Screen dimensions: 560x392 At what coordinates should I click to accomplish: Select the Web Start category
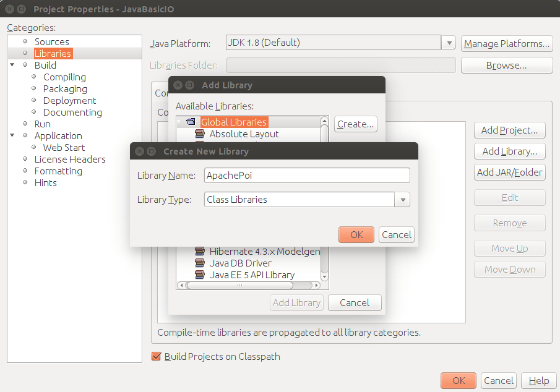pos(63,147)
